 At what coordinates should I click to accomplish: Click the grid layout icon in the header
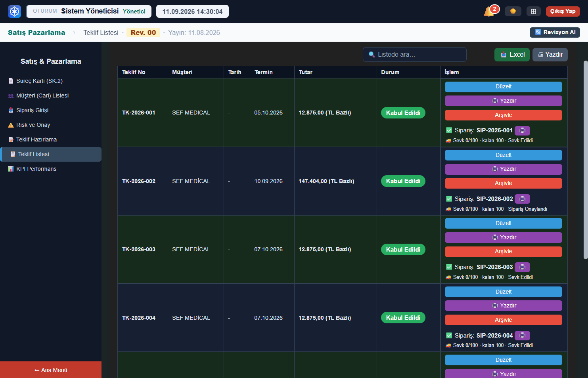click(534, 11)
